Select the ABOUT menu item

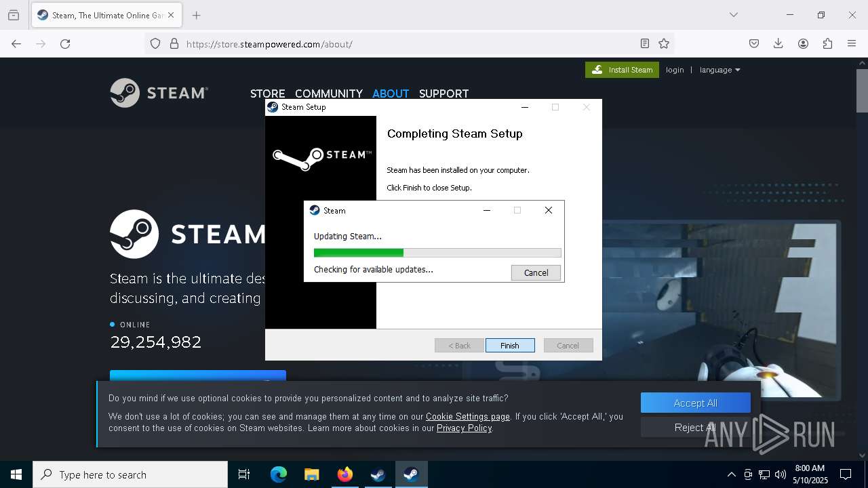391,94
